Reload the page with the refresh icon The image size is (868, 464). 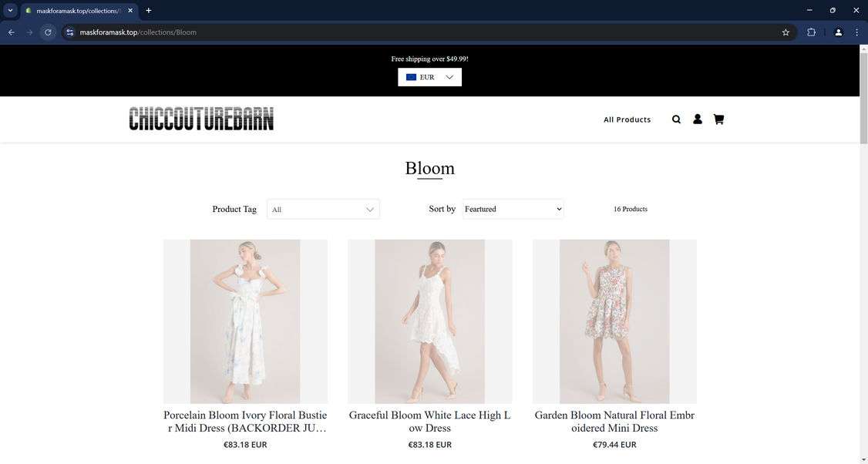point(48,32)
